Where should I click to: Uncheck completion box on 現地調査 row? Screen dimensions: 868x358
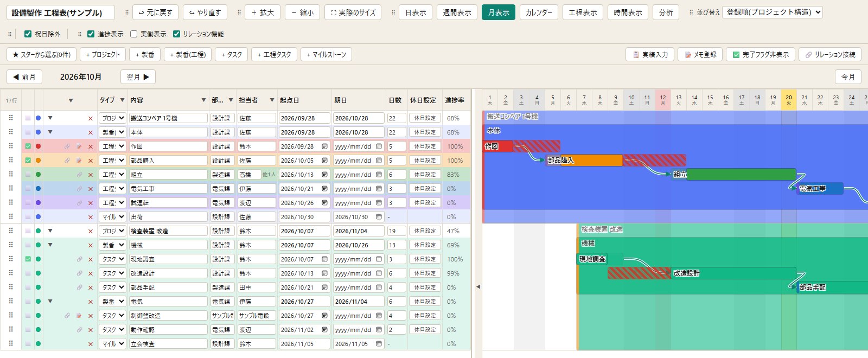click(28, 259)
